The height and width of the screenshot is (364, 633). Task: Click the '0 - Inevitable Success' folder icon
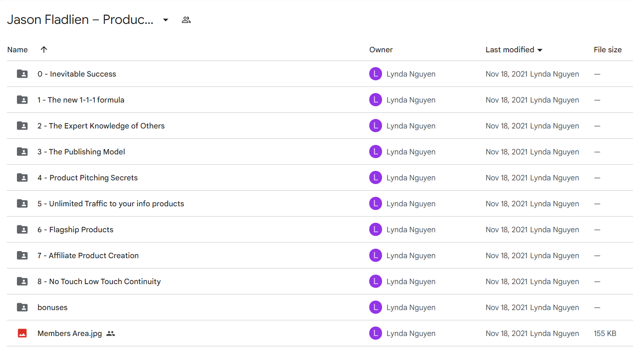(22, 74)
